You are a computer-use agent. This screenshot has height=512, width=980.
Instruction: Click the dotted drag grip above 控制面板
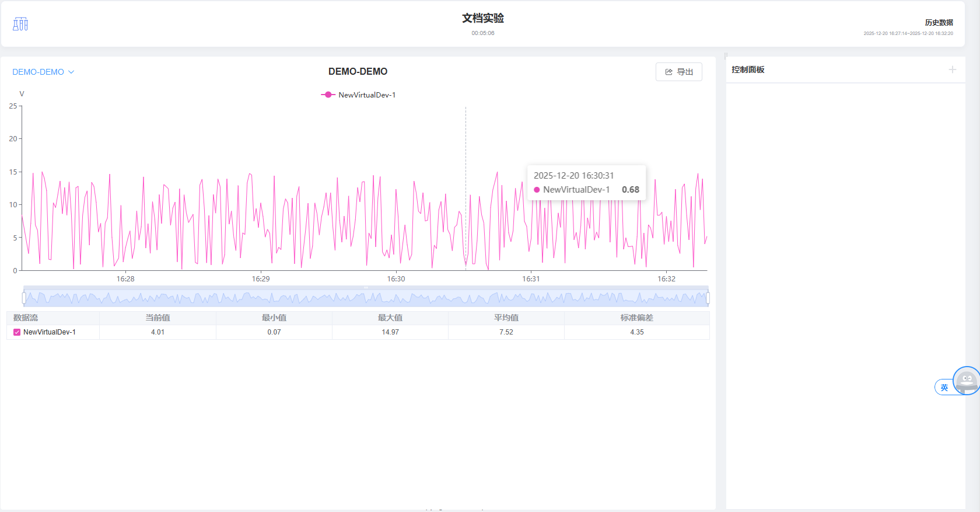tap(726, 56)
